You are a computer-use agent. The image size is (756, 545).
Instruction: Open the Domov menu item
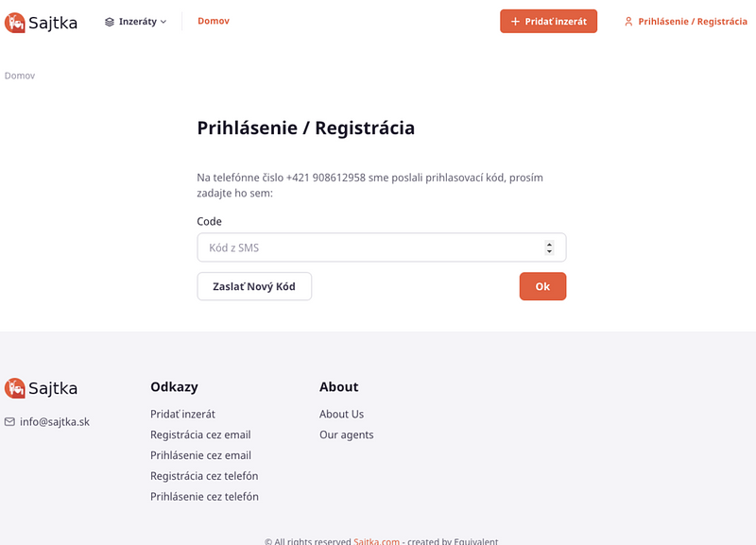click(x=213, y=21)
